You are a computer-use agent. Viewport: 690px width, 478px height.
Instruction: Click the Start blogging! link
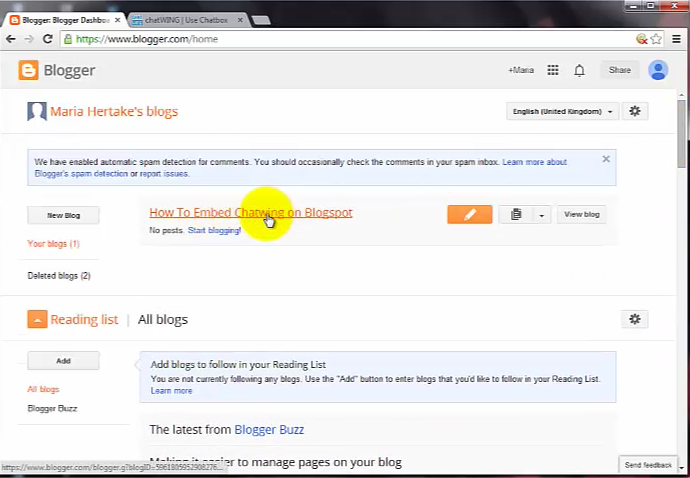tap(214, 230)
